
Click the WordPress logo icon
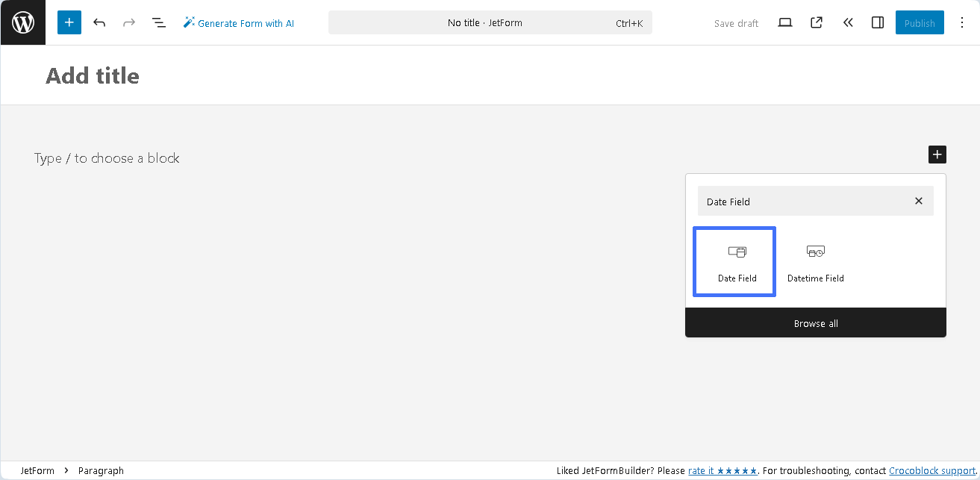click(22, 22)
